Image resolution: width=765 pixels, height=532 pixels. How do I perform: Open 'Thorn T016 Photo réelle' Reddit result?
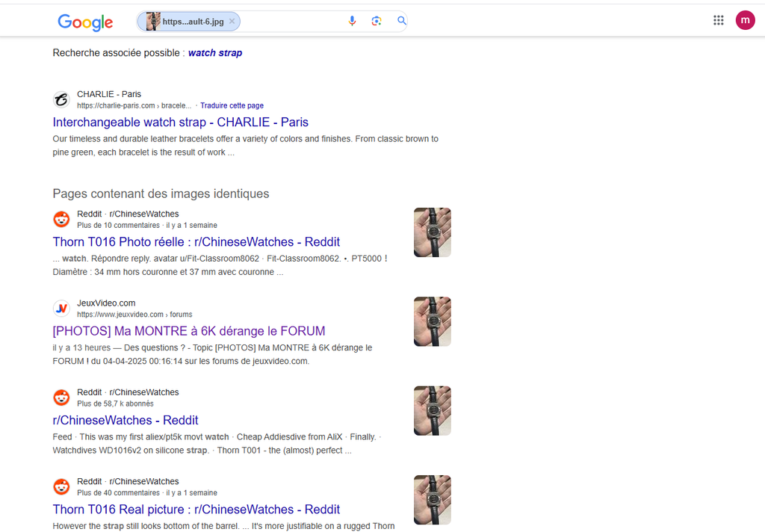point(196,242)
